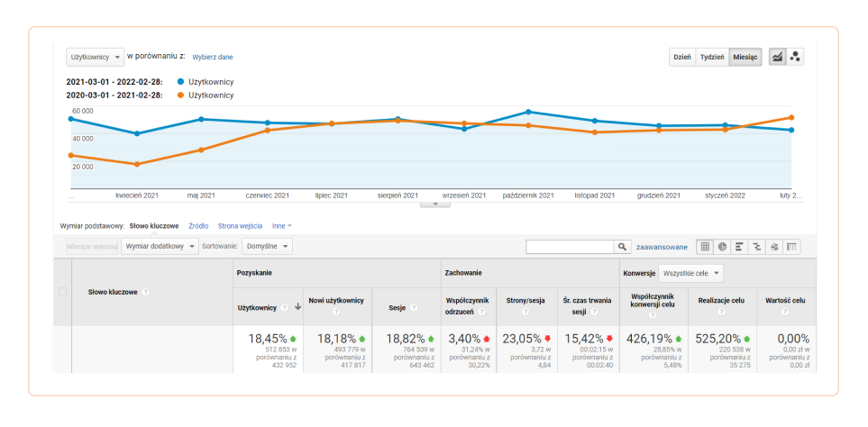Viewport: 868px width, 427px height.
Task: Open help icon next to Użytkownicy column
Action: [x=284, y=307]
